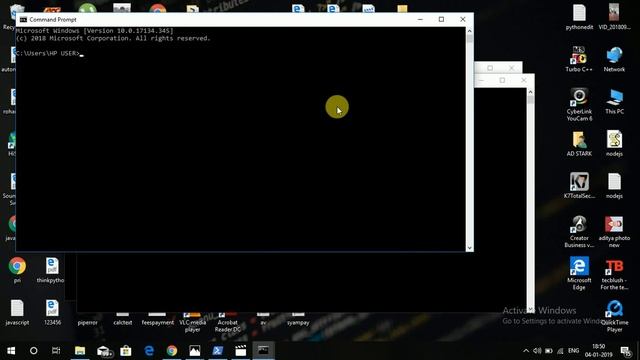Select the javascript file desktop icon
640x360 pixels.
click(x=17, y=312)
